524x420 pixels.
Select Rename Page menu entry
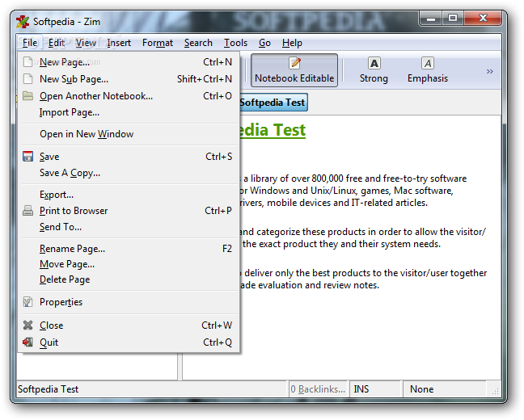click(x=130, y=249)
